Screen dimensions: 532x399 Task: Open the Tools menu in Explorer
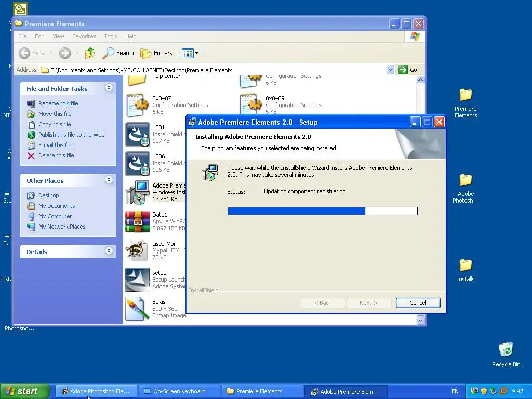pos(111,36)
